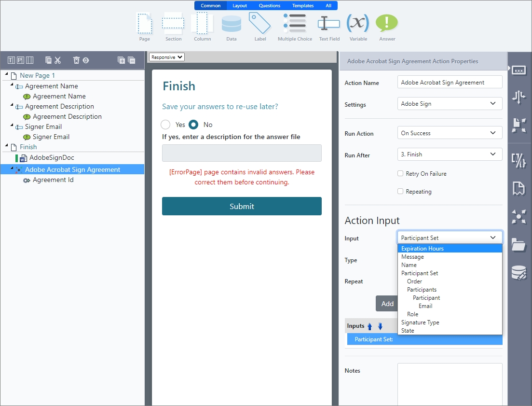Click the collapse all icon in tree toolbar

[x=131, y=60]
